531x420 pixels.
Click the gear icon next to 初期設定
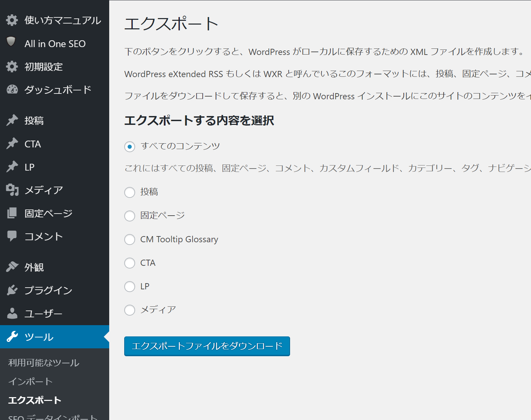click(12, 67)
